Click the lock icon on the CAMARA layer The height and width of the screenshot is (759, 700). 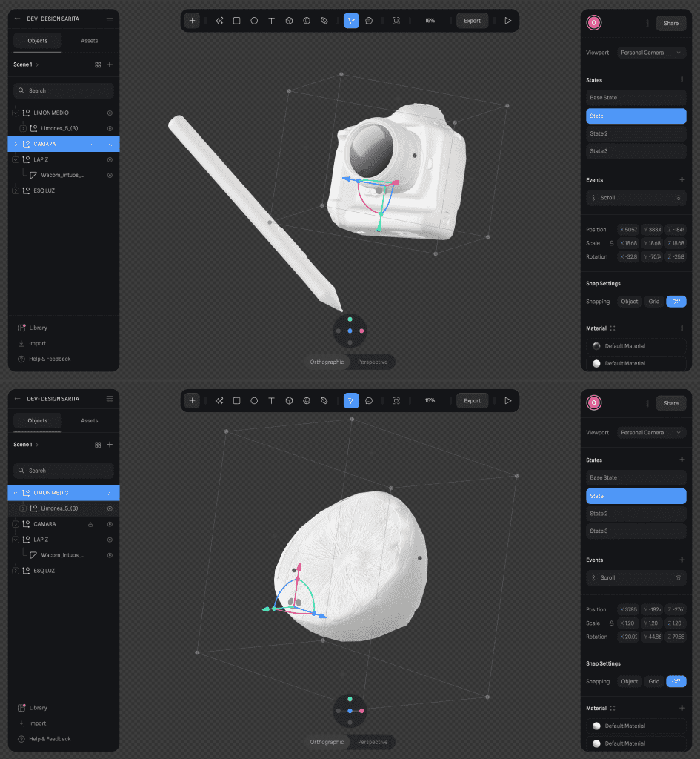[x=90, y=524]
